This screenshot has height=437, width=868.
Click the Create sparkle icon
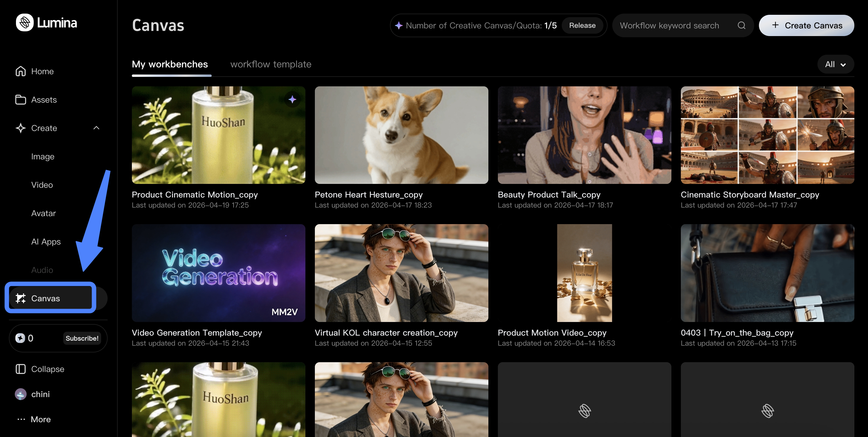[21, 128]
